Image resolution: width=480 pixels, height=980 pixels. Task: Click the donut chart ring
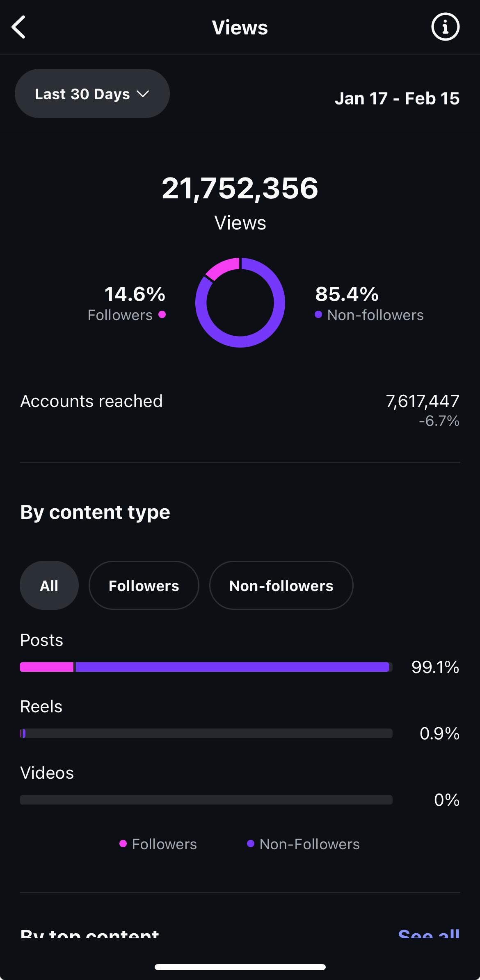coord(240,302)
